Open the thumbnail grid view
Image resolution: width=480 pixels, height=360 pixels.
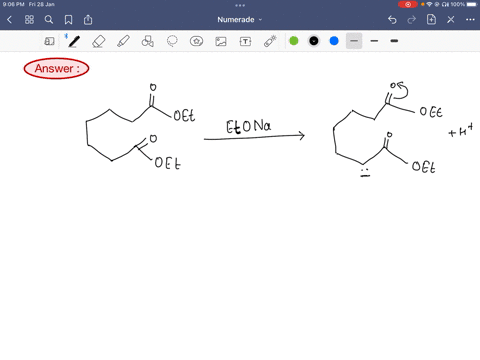[29, 20]
